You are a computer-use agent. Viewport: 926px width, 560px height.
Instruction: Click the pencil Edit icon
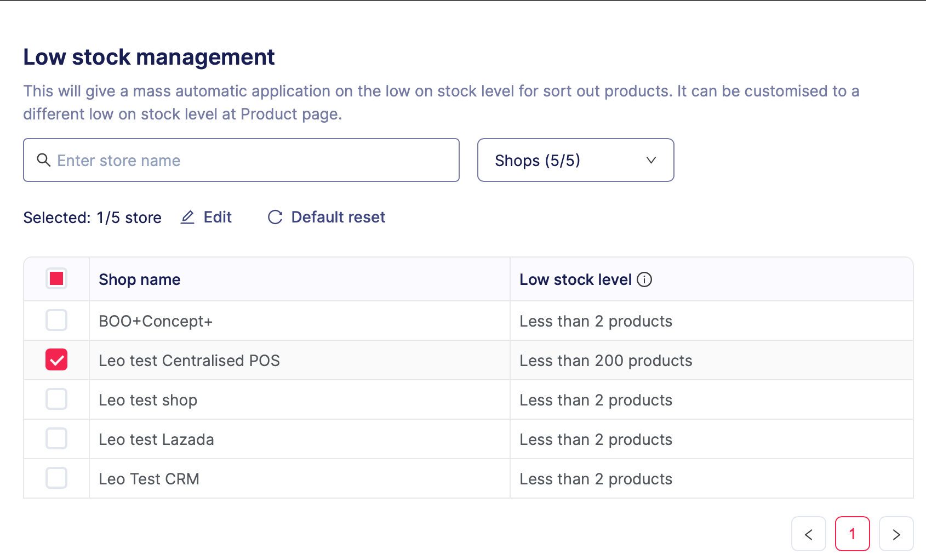(187, 218)
